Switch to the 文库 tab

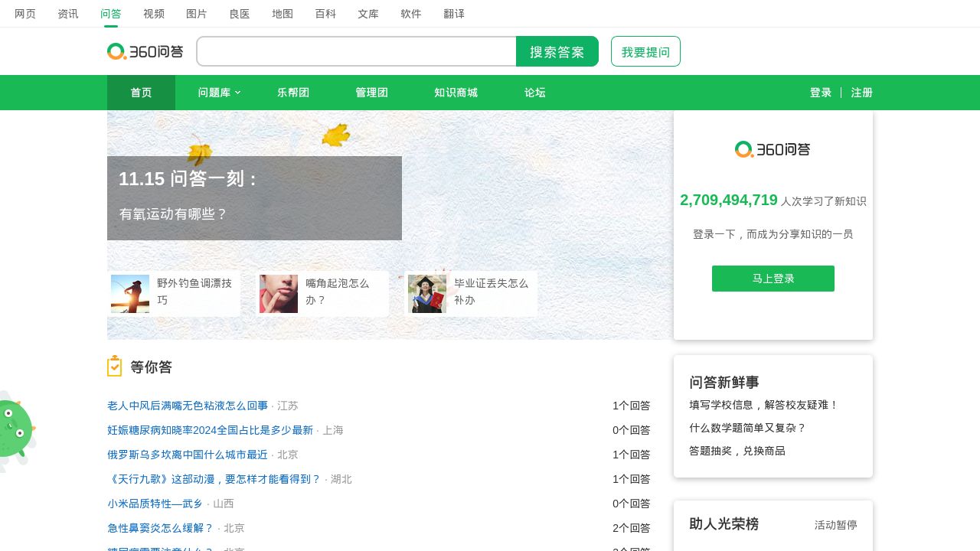pyautogui.click(x=368, y=14)
